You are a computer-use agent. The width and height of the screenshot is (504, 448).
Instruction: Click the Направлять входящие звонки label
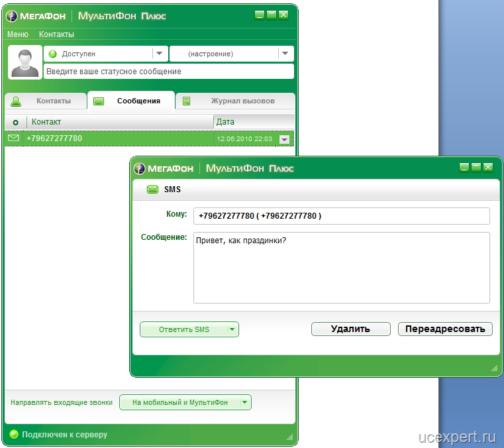click(x=62, y=402)
